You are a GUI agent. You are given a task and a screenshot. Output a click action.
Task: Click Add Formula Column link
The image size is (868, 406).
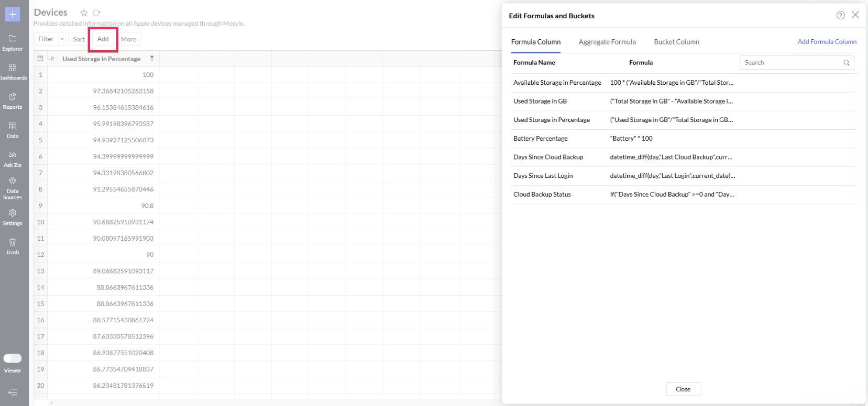(827, 42)
